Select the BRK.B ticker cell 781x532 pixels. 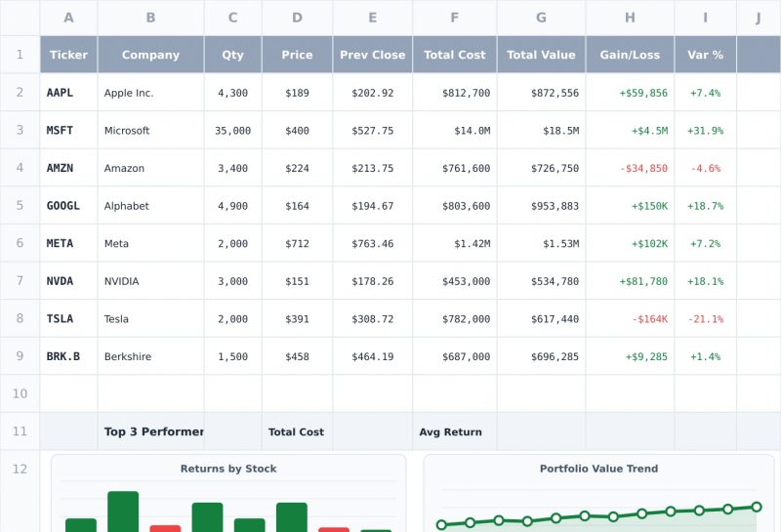click(x=68, y=356)
